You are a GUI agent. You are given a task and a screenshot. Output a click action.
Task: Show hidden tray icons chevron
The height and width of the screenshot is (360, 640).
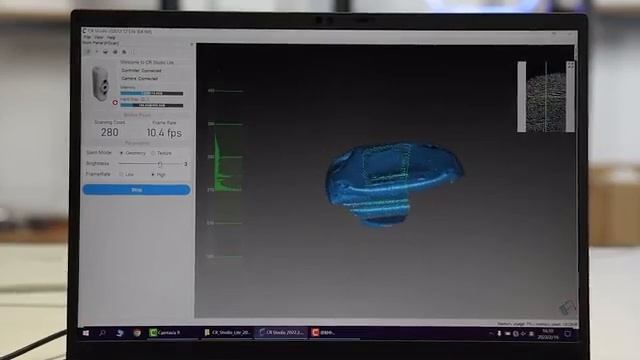pos(491,333)
